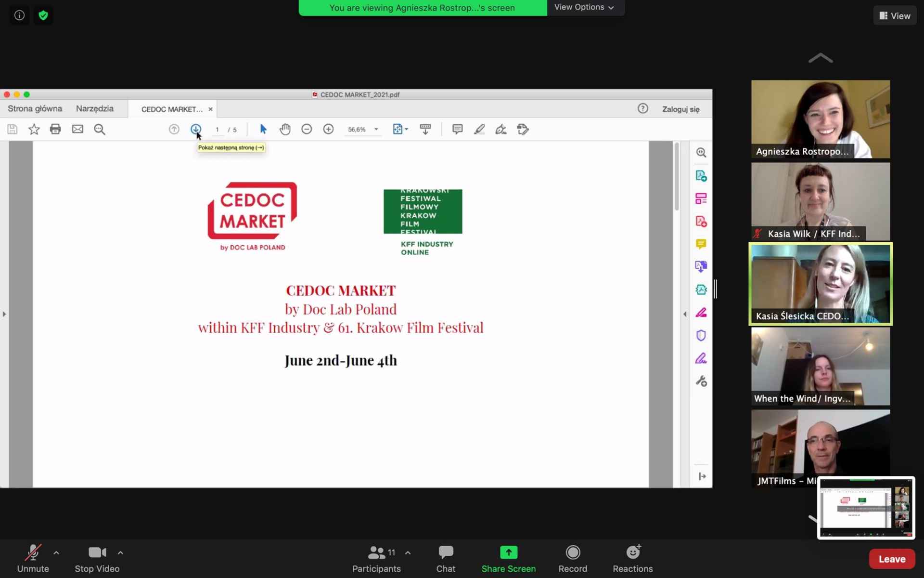Select CEDOC MARKET document tab
The image size is (924, 578).
172,109
